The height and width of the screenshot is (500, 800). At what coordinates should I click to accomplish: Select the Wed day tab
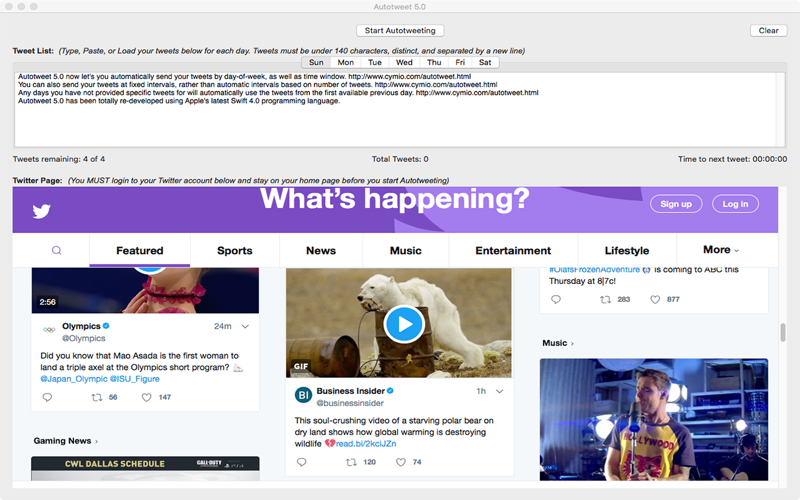tap(404, 62)
